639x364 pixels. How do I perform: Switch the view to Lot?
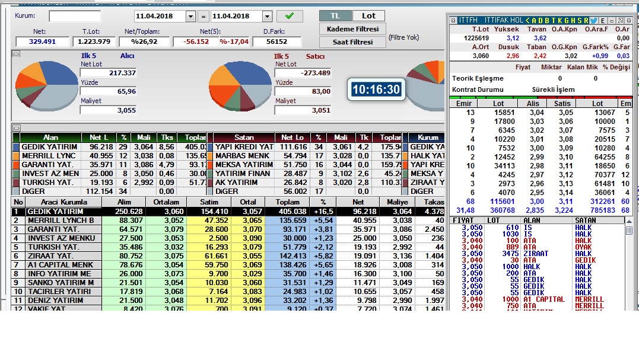368,16
